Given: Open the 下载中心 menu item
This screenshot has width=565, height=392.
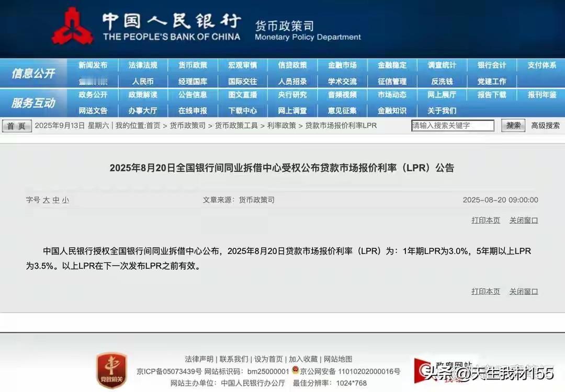Looking at the screenshot, I should 243,110.
